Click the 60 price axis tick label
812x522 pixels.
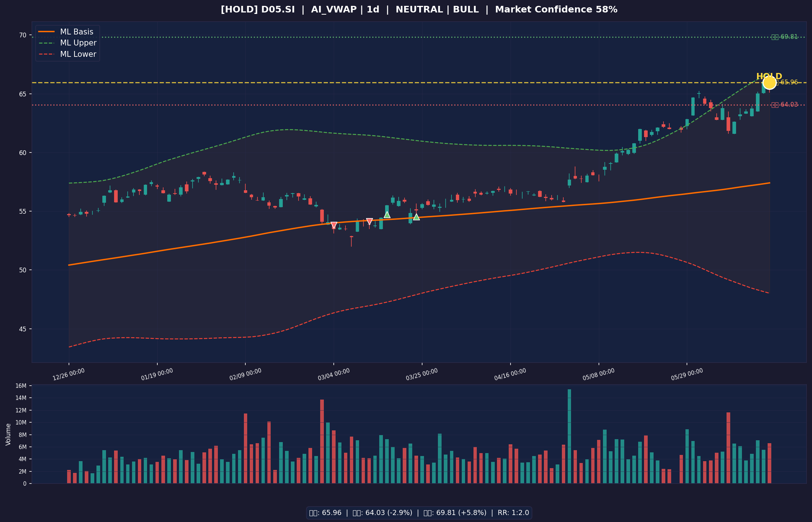[23, 152]
